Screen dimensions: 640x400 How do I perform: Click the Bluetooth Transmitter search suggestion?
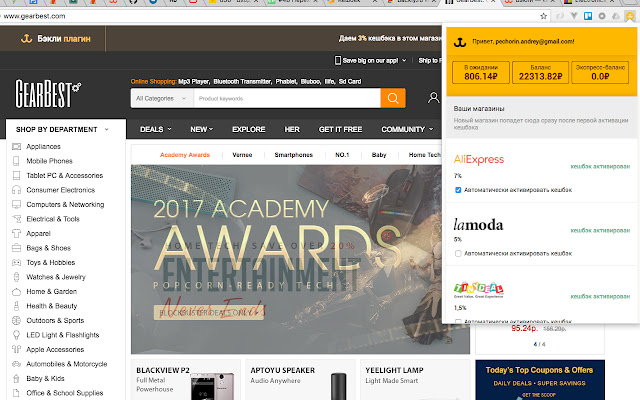pyautogui.click(x=243, y=82)
